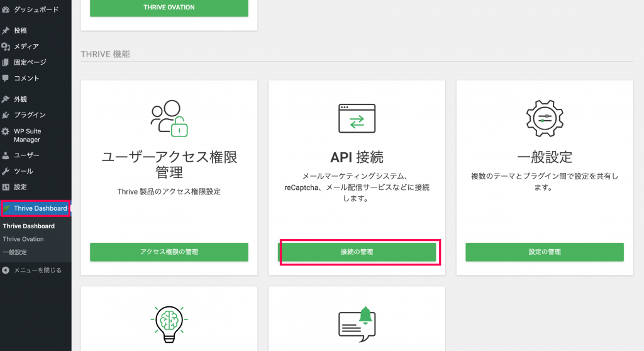The image size is (644, 351).
Task: Click アクセス権限の管理 button
Action: point(169,252)
